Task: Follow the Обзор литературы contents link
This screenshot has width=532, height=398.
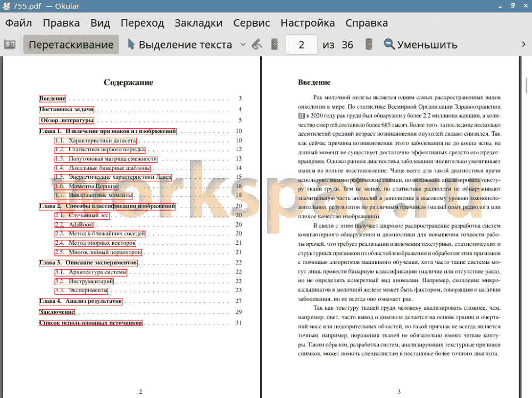Action: (66, 120)
